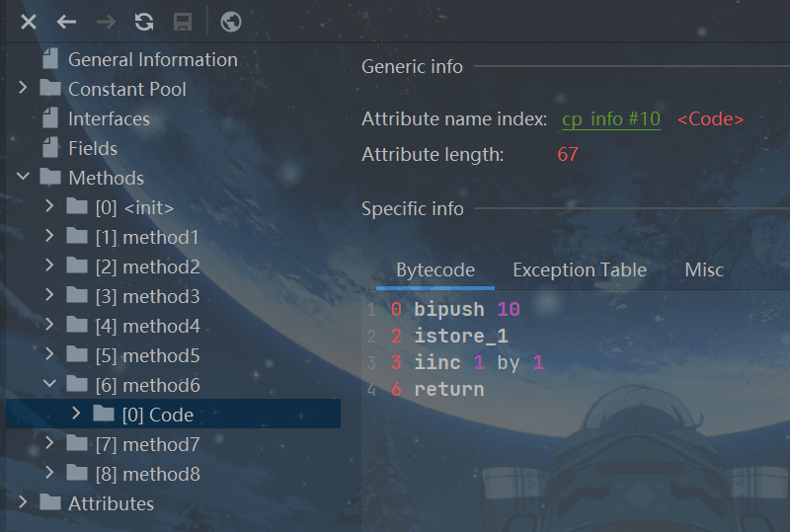This screenshot has width=790, height=532.
Task: Click the globe browser icon
Action: 231,22
